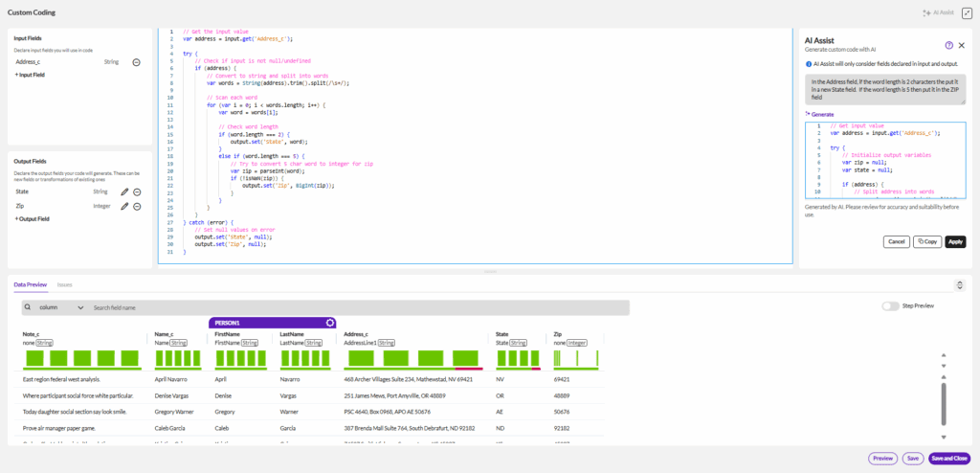Image resolution: width=980 pixels, height=473 pixels.
Task: Click the Integer type of Zip output
Action: (101, 205)
